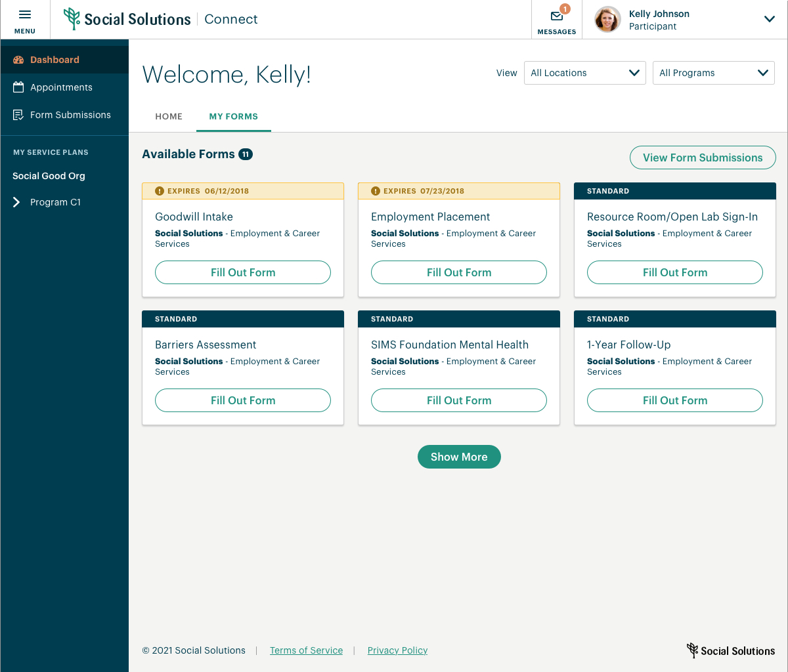Click the Standard label on Barriers Assessment card
The width and height of the screenshot is (788, 672).
tap(176, 319)
